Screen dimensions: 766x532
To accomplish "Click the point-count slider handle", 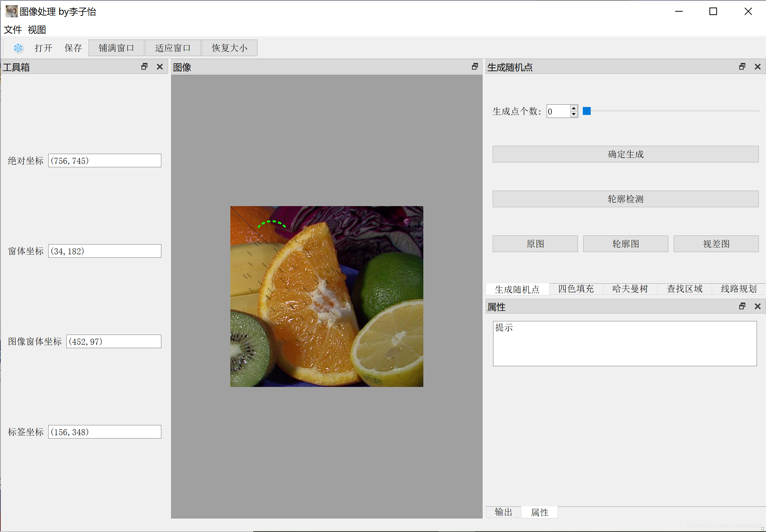I will [x=587, y=111].
